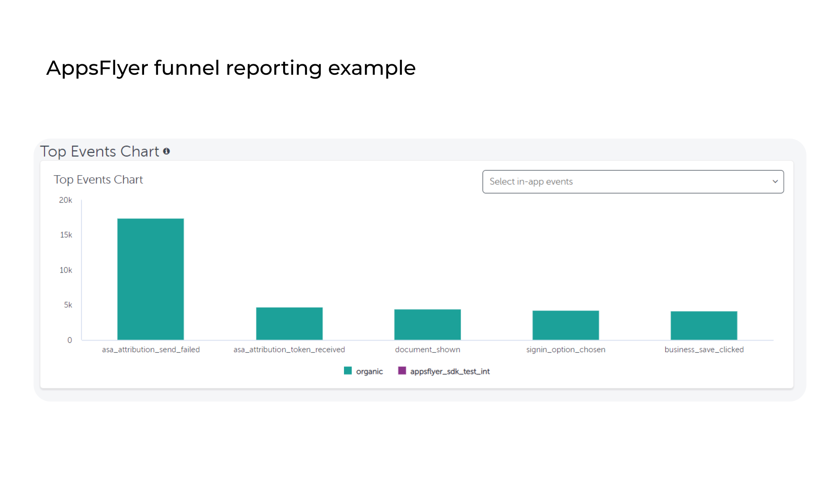The image size is (840, 504).
Task: Select the asa_attribution_send_failed bar
Action: [x=150, y=279]
